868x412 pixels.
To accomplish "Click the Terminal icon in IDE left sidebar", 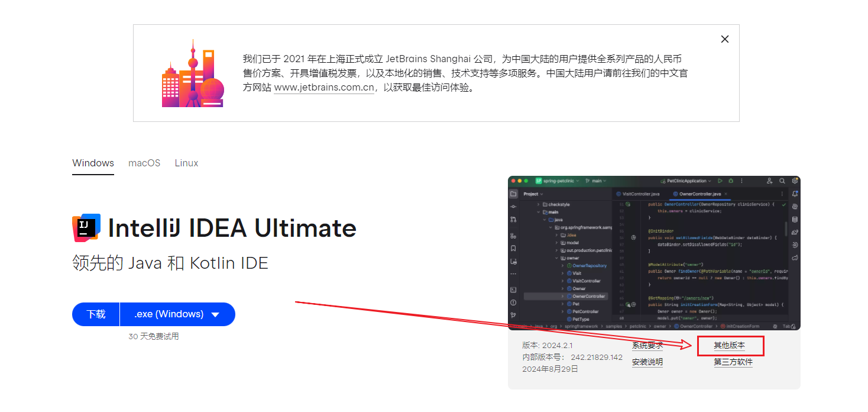I will coord(513,289).
